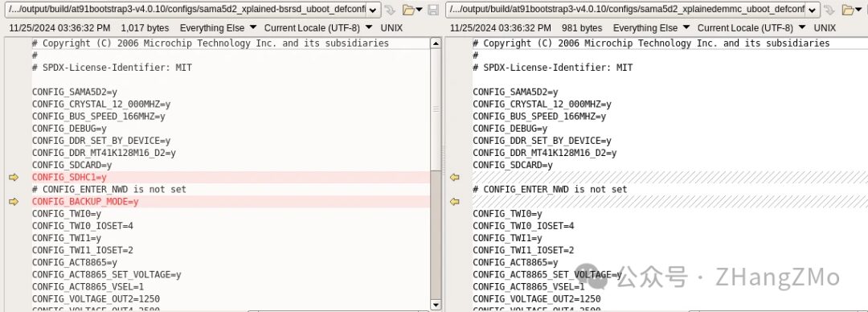Open left pane Everything Else format dropdown
Screen dimensions: 868x312
pos(218,27)
